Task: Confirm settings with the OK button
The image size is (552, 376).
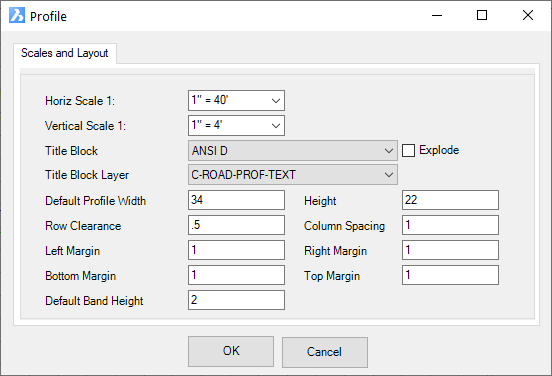Action: click(x=231, y=351)
